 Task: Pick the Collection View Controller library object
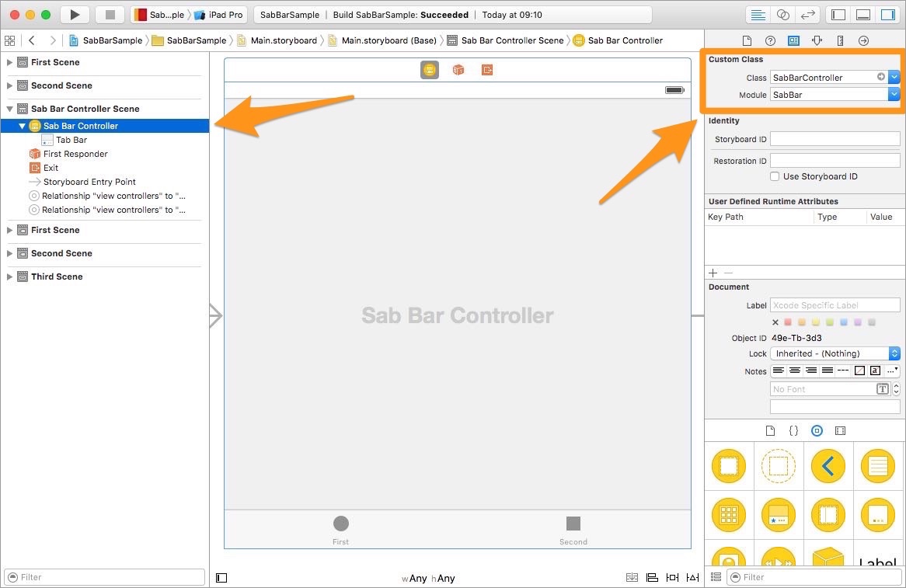click(x=729, y=515)
